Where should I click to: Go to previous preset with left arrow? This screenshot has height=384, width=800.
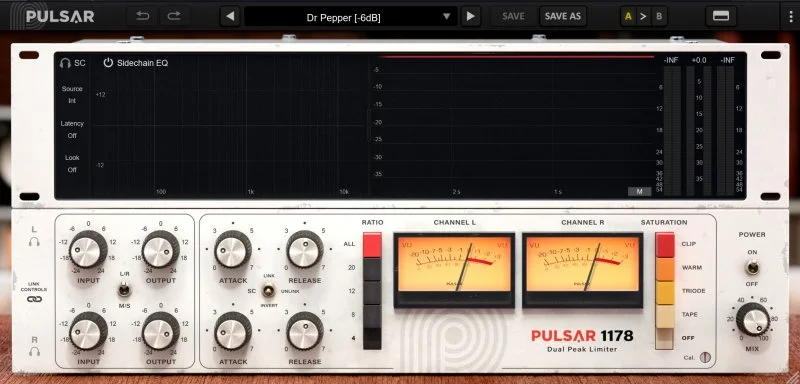pyautogui.click(x=230, y=16)
